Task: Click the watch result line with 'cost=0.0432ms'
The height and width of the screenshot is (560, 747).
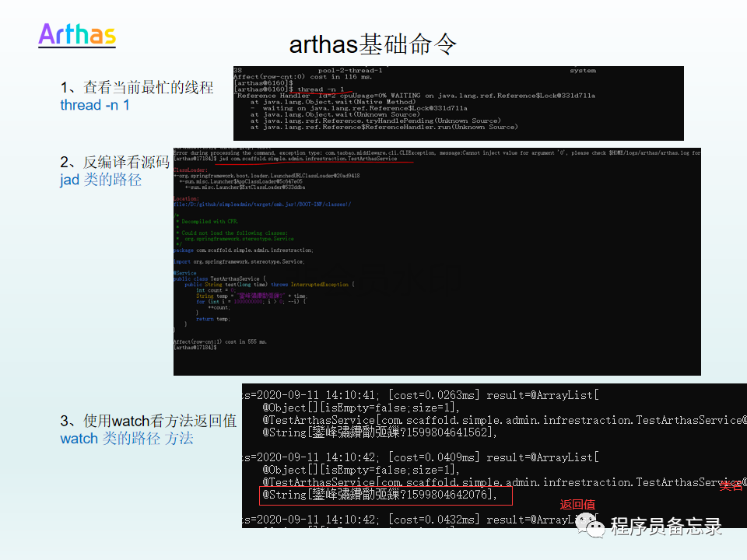Action: pos(421,520)
